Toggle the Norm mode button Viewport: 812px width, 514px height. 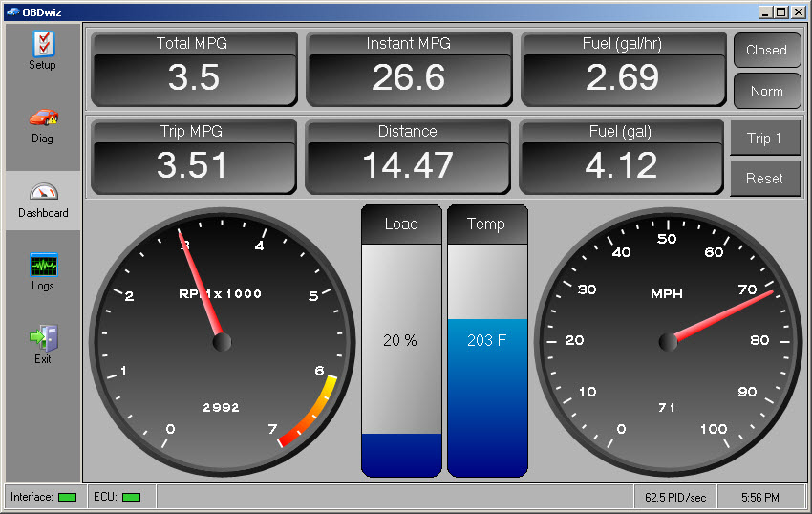pyautogui.click(x=766, y=92)
